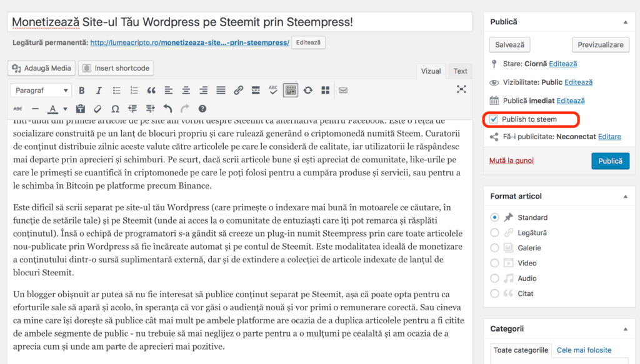Screen dimensions: 640x364
Task: Justify the paragraph text
Action: click(x=221, y=91)
